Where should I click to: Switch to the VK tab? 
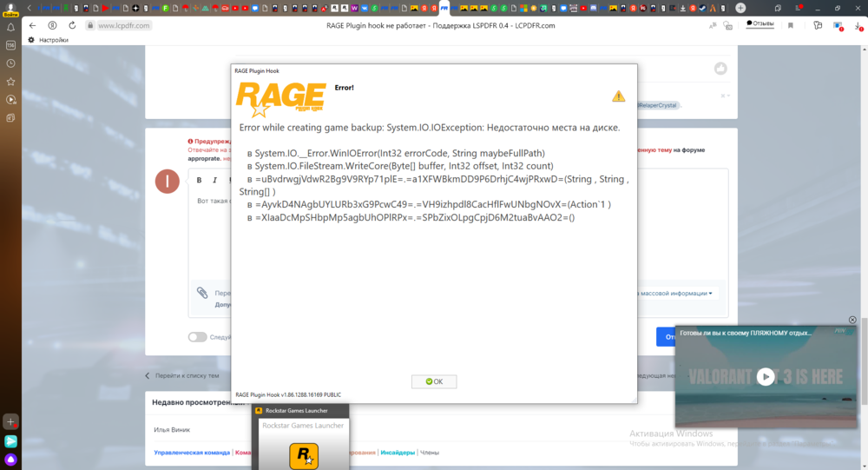[x=365, y=8]
